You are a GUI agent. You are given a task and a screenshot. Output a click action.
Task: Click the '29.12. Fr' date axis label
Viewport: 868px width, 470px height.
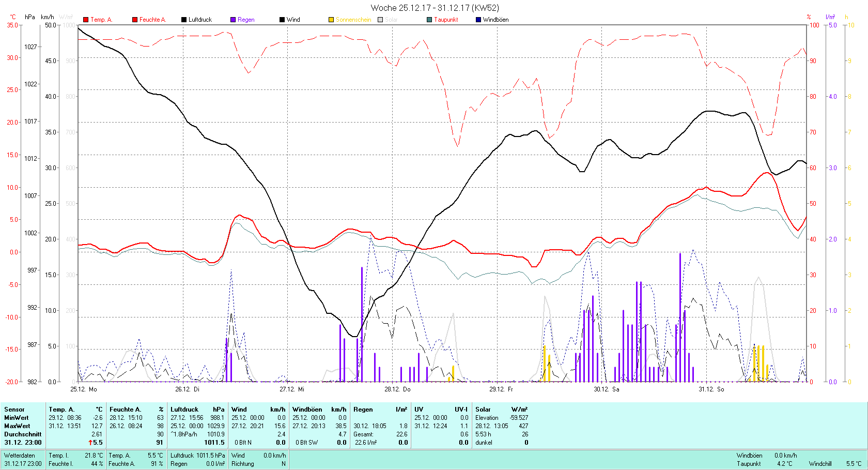click(501, 389)
